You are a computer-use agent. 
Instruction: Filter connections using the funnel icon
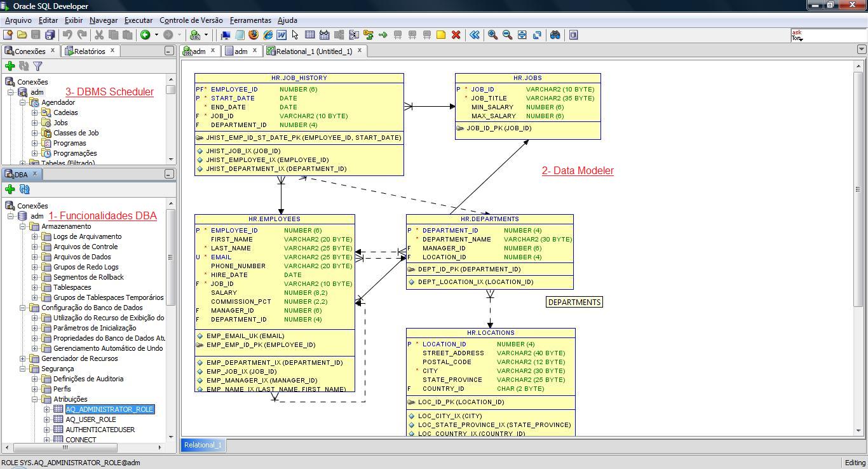pos(37,66)
